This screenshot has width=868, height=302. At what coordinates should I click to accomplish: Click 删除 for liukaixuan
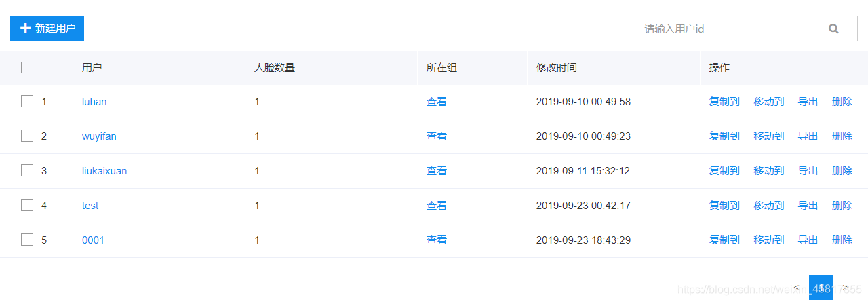(842, 171)
